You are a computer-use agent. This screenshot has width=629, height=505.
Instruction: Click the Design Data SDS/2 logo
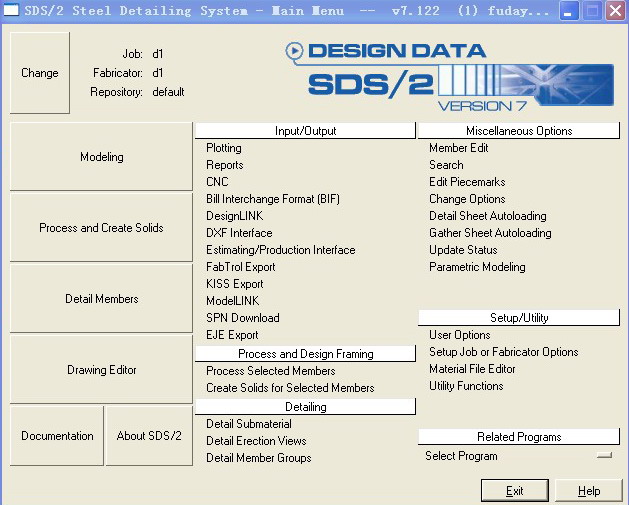coord(449,76)
